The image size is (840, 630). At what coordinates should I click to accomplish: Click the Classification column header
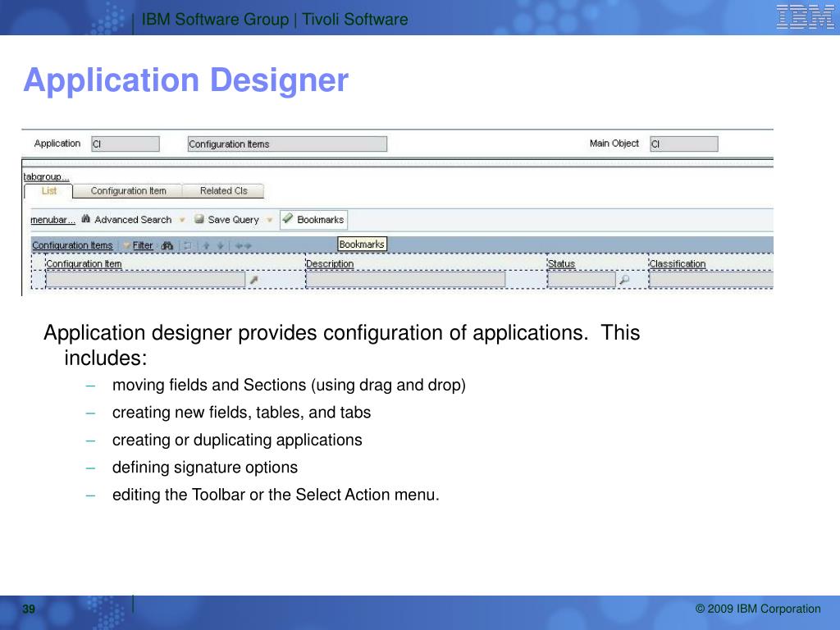pyautogui.click(x=677, y=263)
